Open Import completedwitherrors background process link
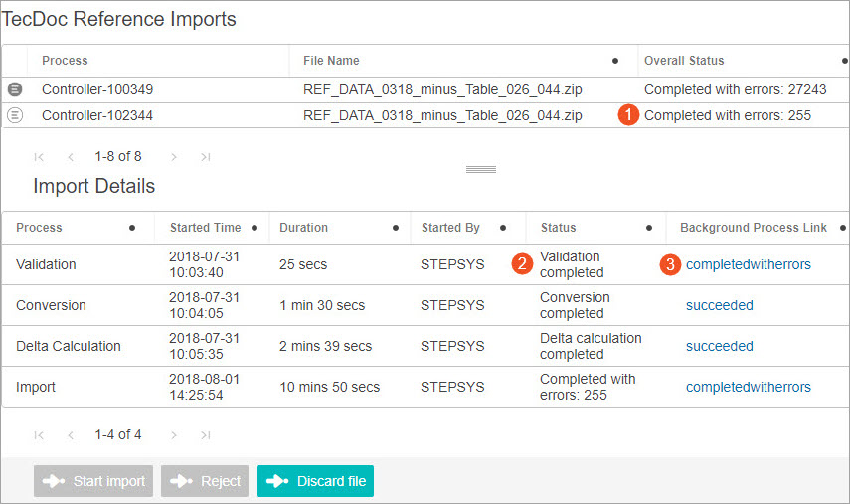 point(748,387)
